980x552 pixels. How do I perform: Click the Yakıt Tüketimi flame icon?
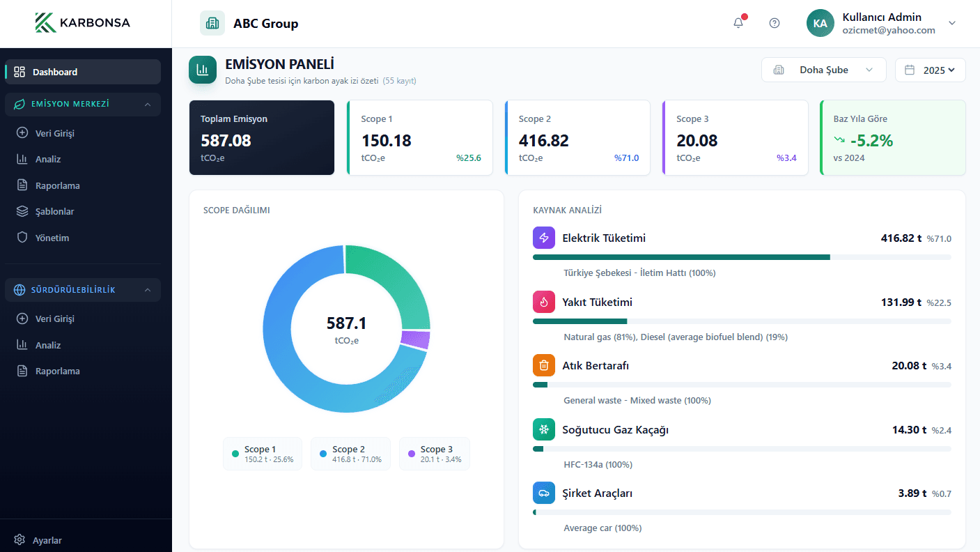(543, 302)
